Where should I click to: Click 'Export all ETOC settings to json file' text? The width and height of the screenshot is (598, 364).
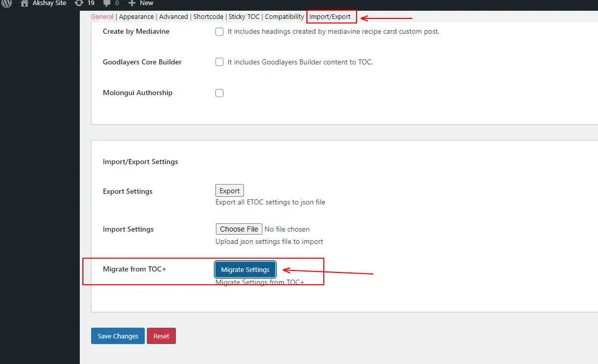pyautogui.click(x=271, y=202)
